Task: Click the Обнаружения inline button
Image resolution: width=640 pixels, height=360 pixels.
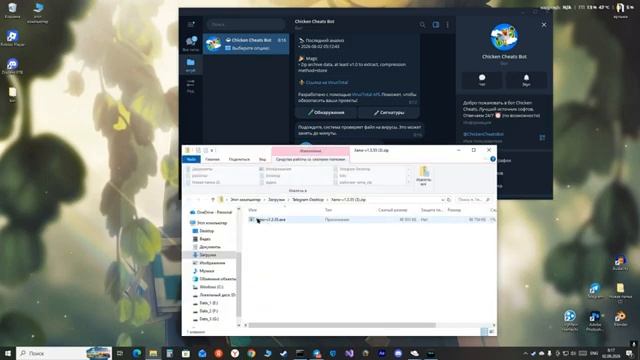Action: [x=326, y=112]
